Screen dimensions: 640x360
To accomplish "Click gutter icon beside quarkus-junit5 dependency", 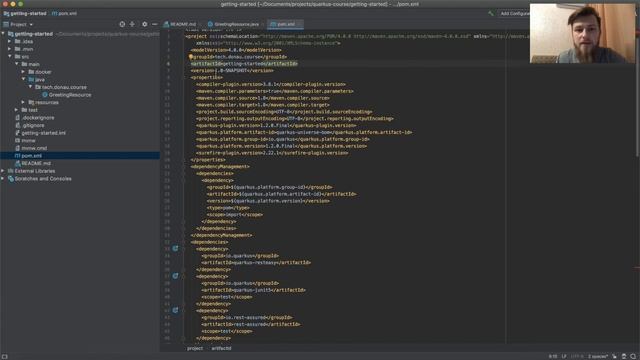I will click(175, 276).
